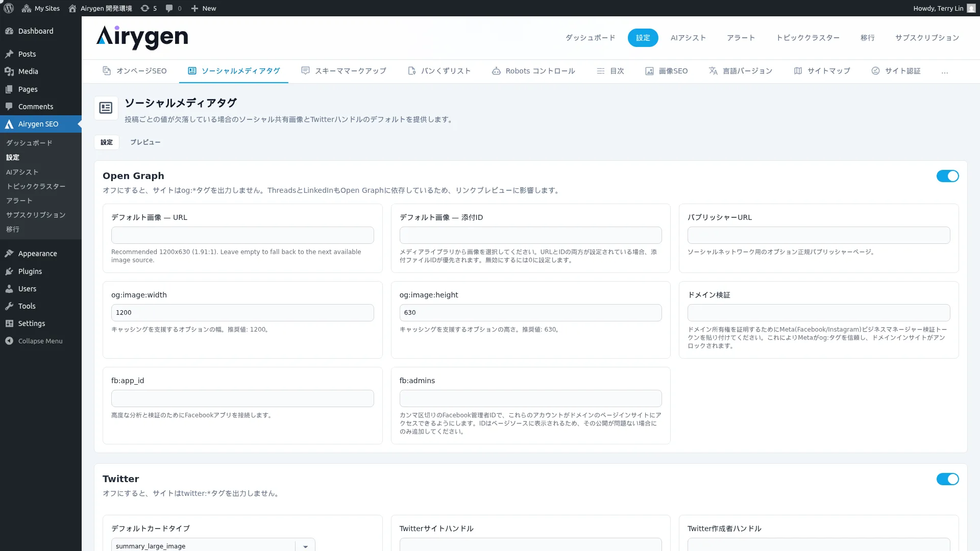Open sidebar submenu サブスクリプション
Viewport: 980px width, 551px height.
point(36,215)
